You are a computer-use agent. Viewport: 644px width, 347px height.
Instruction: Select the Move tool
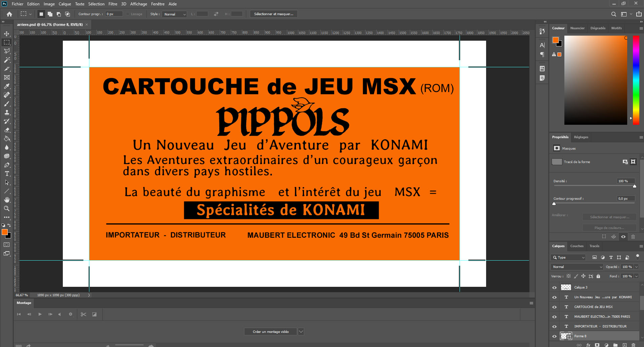coord(7,34)
